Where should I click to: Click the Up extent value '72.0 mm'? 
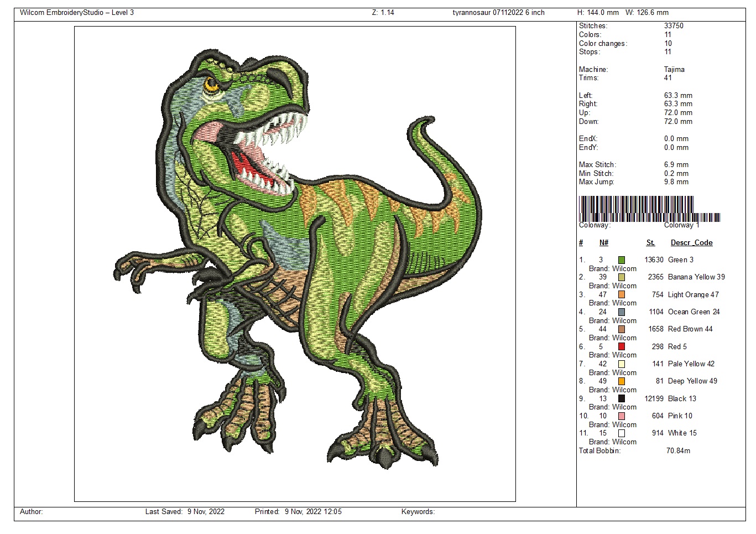pyautogui.click(x=678, y=113)
